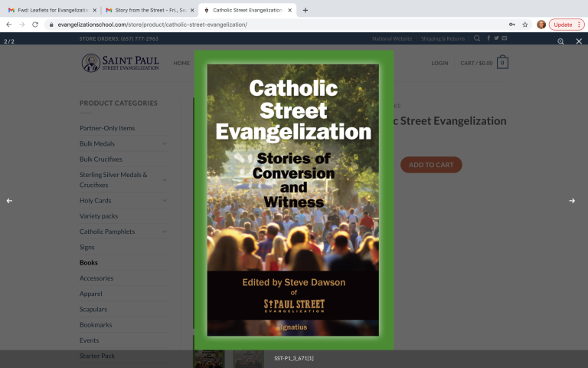Open CART / $0.00 link
Screen dimensions: 588x368
476,63
